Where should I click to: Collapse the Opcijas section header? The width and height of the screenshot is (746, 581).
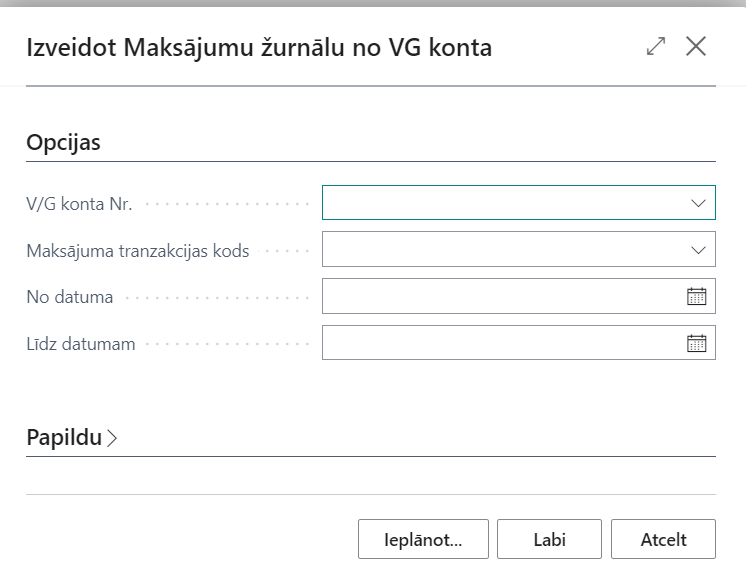(x=63, y=142)
